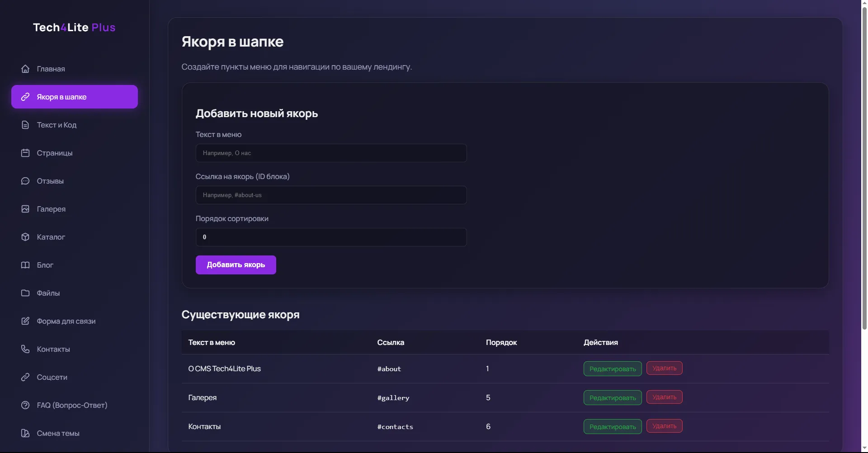The height and width of the screenshot is (453, 868).
Task: Delete the Контакты #contacts anchor
Action: 664,426
